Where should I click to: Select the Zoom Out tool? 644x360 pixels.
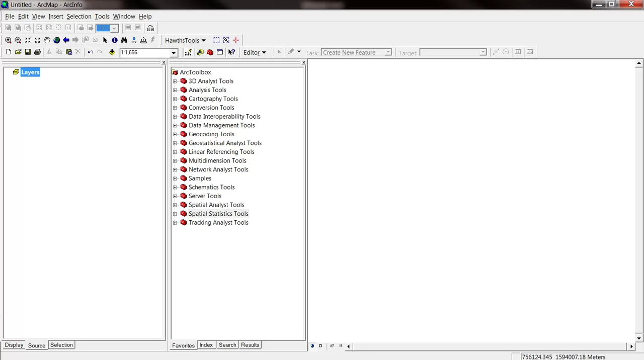(x=18, y=40)
